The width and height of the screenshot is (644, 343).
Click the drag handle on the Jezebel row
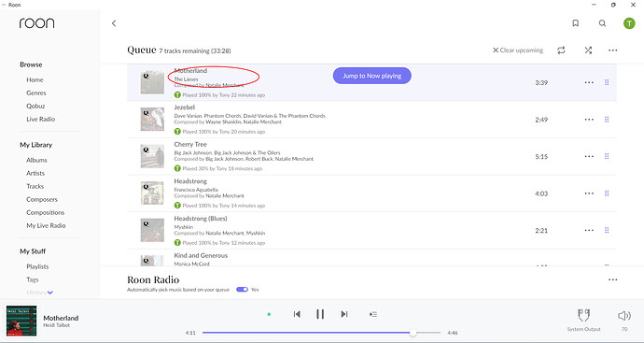(x=607, y=120)
